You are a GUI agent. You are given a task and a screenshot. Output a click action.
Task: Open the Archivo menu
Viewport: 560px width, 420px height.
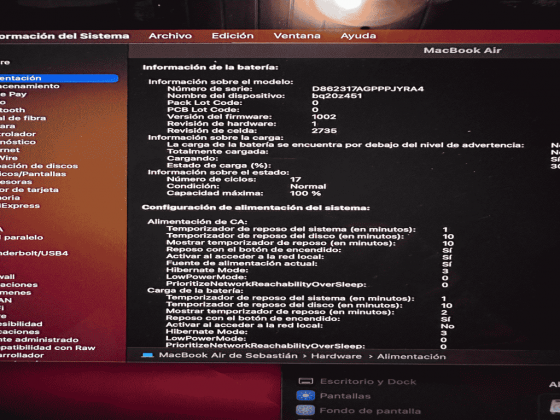pos(170,36)
